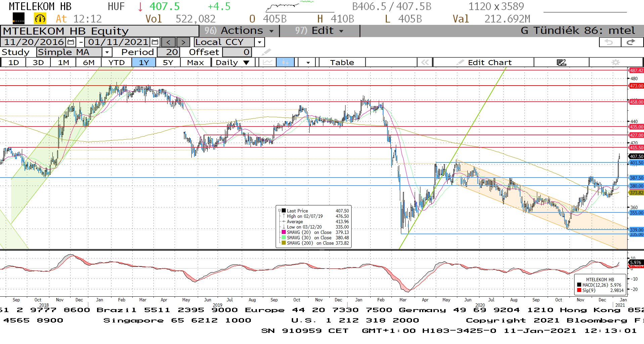The image size is (644, 344).
Task: Click the G Tündiék 86: mtel title
Action: 578,31
